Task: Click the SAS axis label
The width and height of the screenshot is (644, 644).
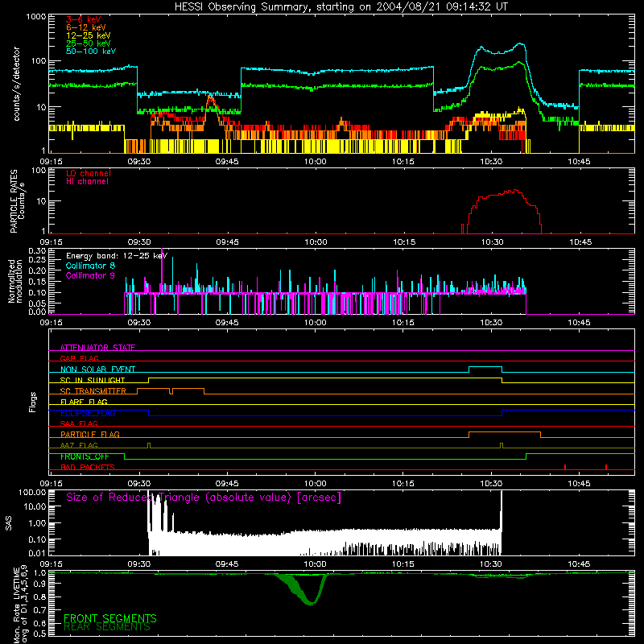Action: coord(8,523)
